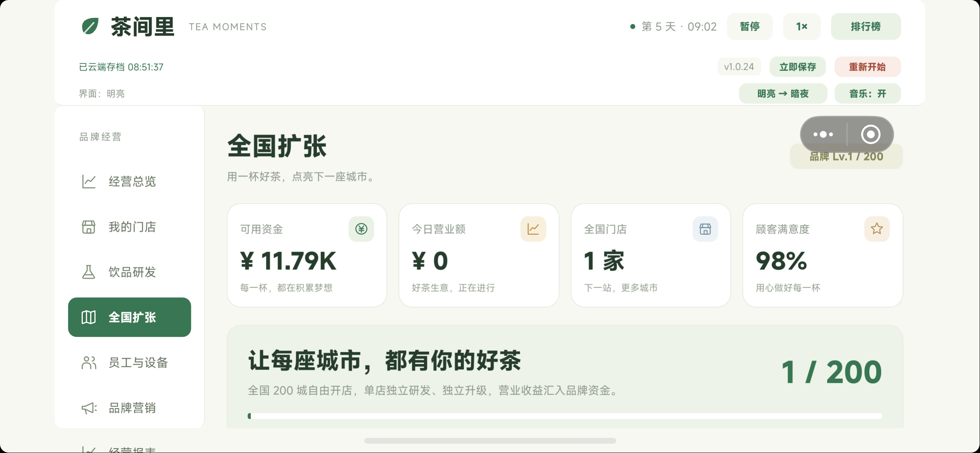Restart the game with 重新开始

(x=867, y=67)
